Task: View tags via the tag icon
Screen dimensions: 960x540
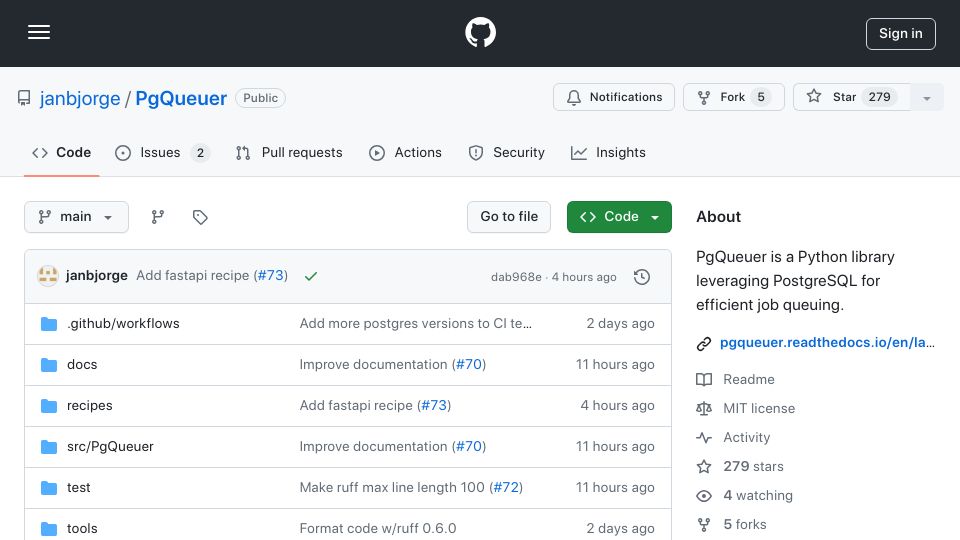Action: 200,217
